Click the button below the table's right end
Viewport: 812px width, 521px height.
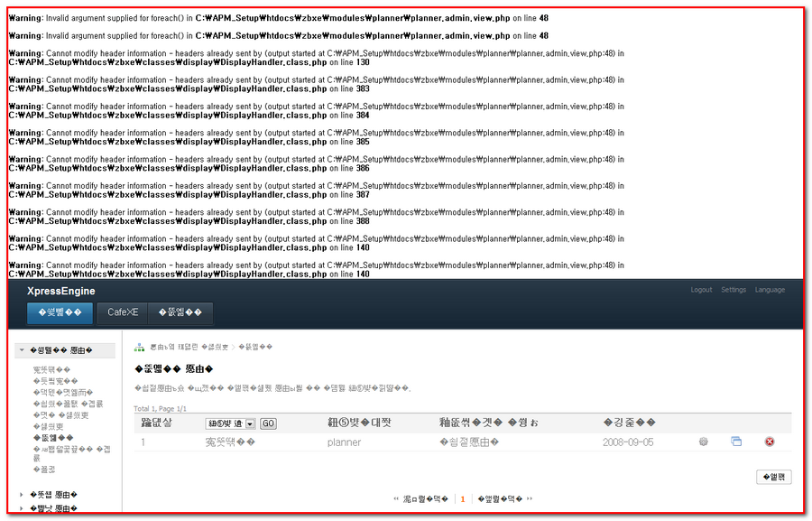(774, 477)
